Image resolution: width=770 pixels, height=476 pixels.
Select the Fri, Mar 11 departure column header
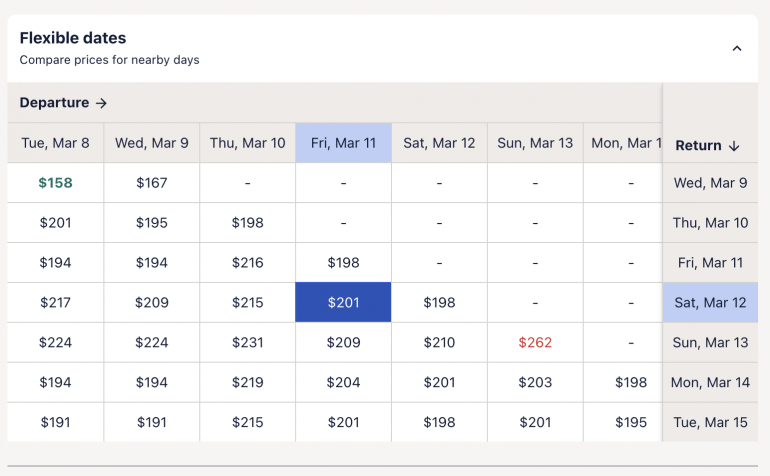(x=343, y=143)
